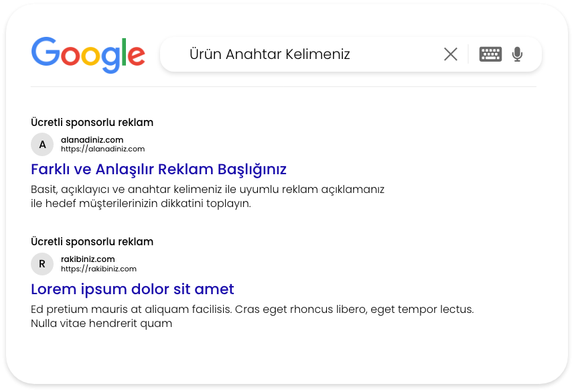The width and height of the screenshot is (574, 392).
Task: Start voice search with the microphone icon
Action: pos(517,54)
